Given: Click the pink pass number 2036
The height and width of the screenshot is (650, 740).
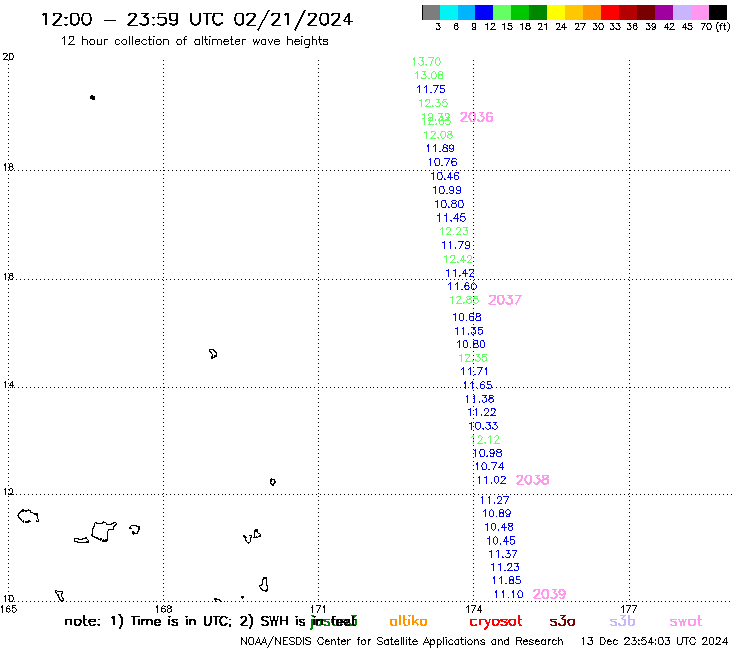Looking at the screenshot, I should pos(477,117).
